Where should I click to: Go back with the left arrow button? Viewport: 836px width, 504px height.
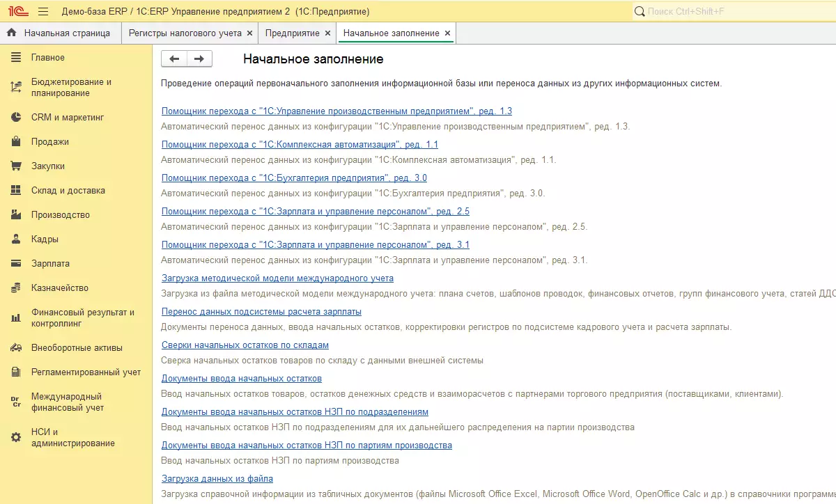pos(174,59)
